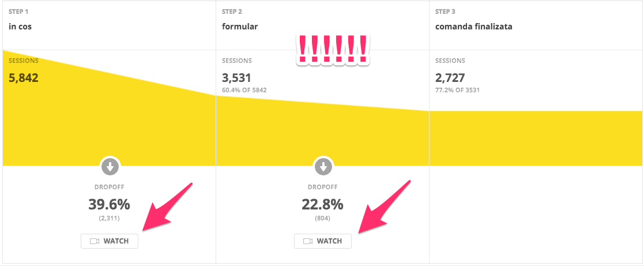
Task: Click the 39.6% dropoff percentage
Action: pyautogui.click(x=109, y=204)
